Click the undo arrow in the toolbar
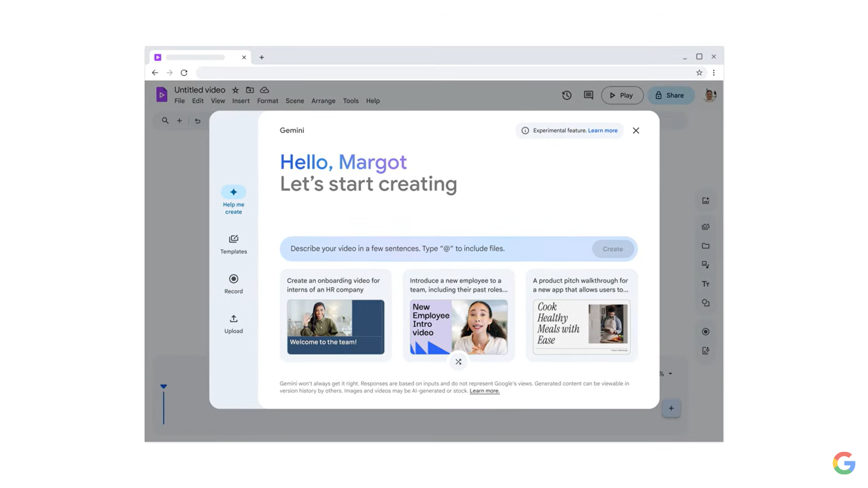The image size is (868, 488). 198,121
